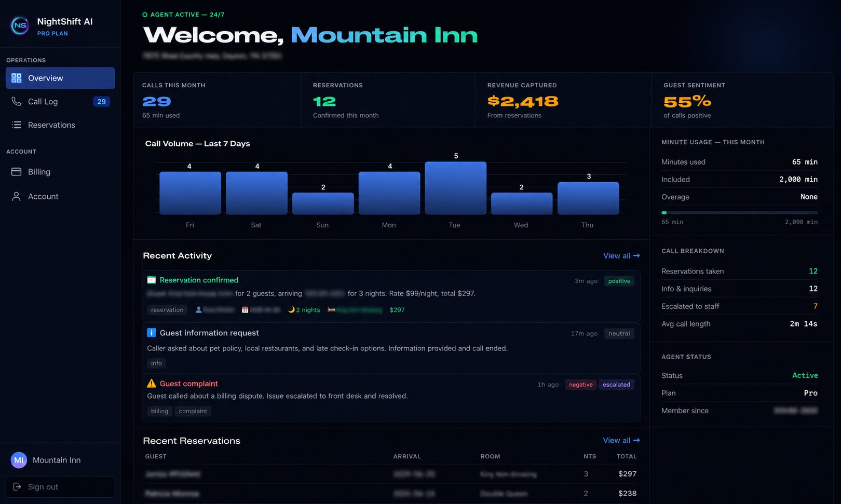The image size is (841, 504).
Task: Click the Fri bar in call volume chart
Action: (x=190, y=193)
